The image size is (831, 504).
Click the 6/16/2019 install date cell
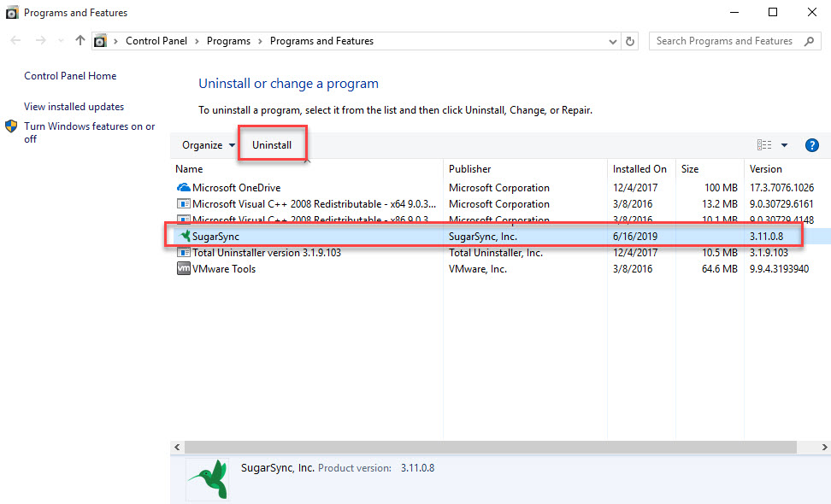click(x=635, y=237)
